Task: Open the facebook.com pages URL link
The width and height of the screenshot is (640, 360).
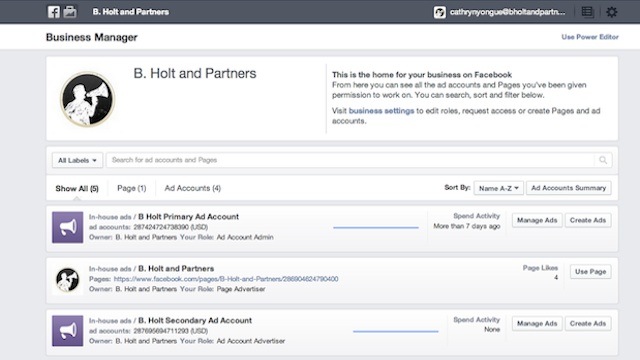Action: coord(226,279)
